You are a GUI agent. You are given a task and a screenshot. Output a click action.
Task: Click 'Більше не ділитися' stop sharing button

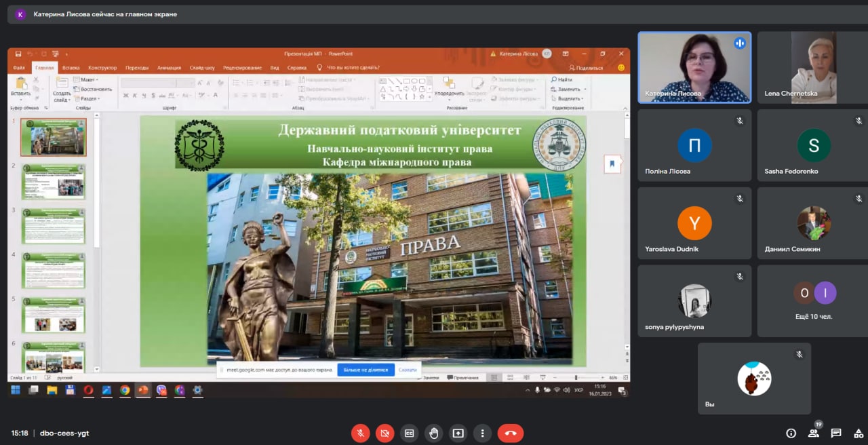(x=366, y=370)
